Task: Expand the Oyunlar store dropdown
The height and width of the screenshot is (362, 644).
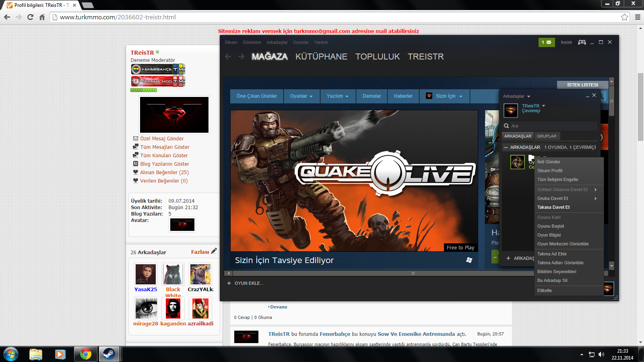Action: click(x=301, y=96)
